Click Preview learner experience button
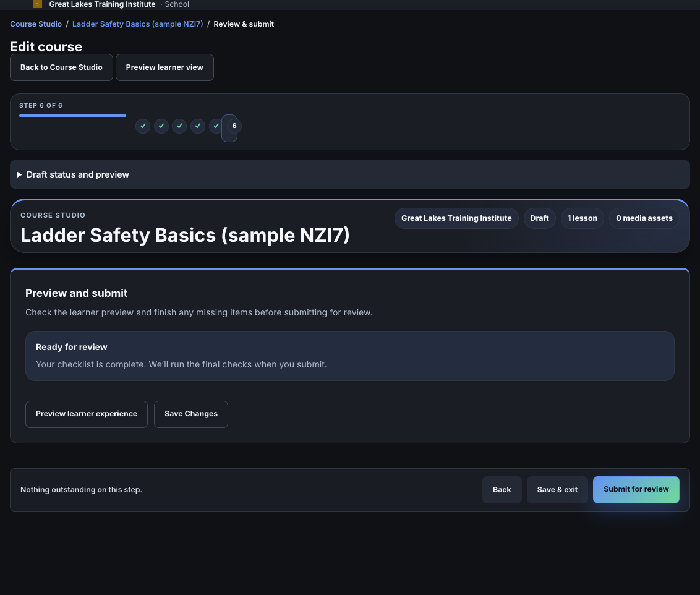700x595 pixels. (x=86, y=414)
